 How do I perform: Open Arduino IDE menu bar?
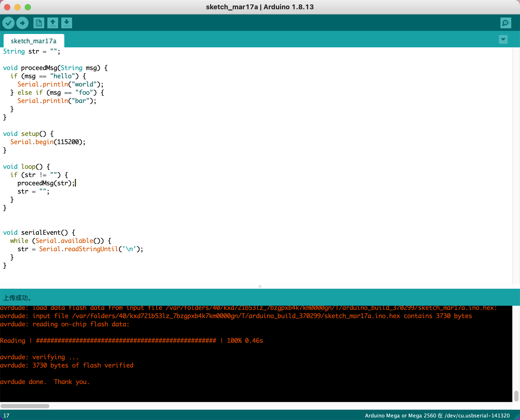pos(260,6)
